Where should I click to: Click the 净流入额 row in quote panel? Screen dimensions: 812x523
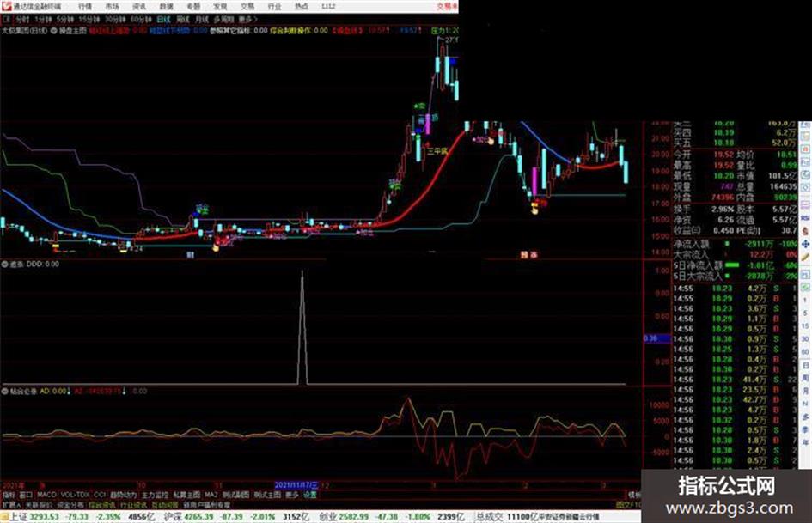[735, 244]
